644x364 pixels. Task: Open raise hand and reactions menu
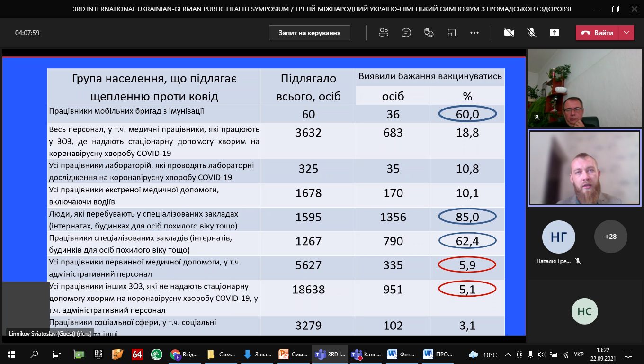[429, 33]
